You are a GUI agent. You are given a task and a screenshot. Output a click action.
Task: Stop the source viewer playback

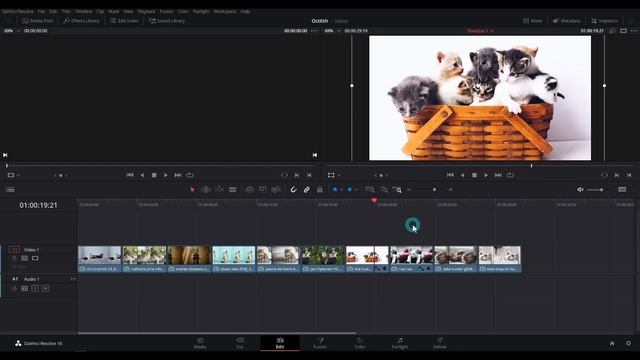(x=154, y=175)
